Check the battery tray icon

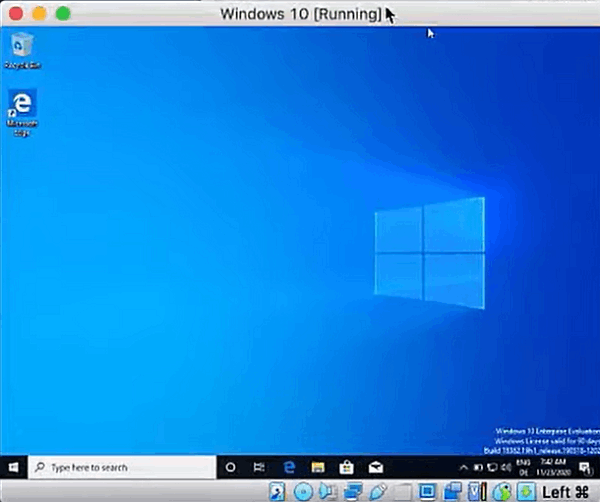coord(478,467)
